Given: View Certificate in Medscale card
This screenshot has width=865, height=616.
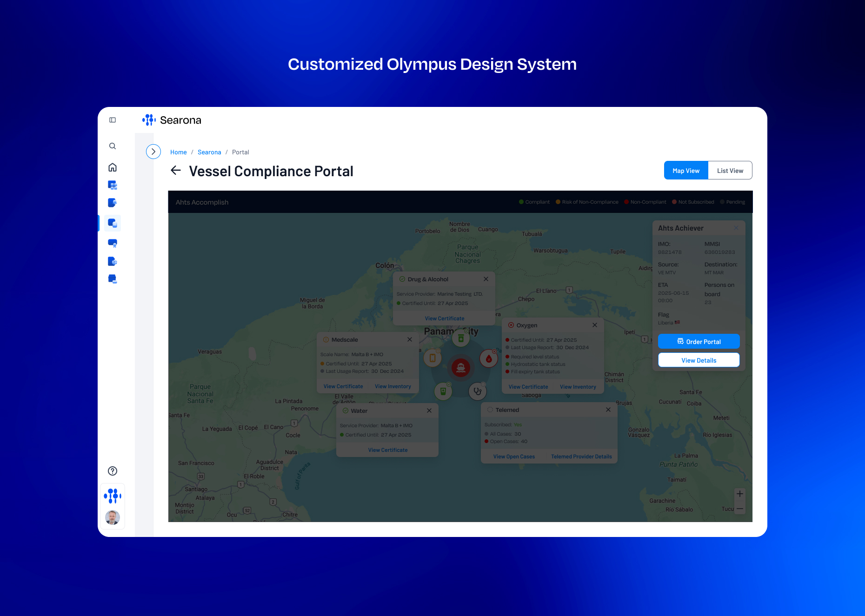Looking at the screenshot, I should (343, 386).
